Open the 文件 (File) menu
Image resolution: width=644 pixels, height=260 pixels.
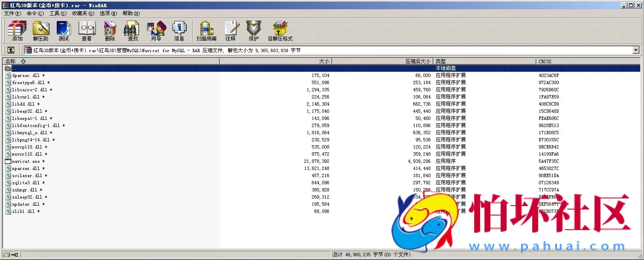click(x=12, y=13)
